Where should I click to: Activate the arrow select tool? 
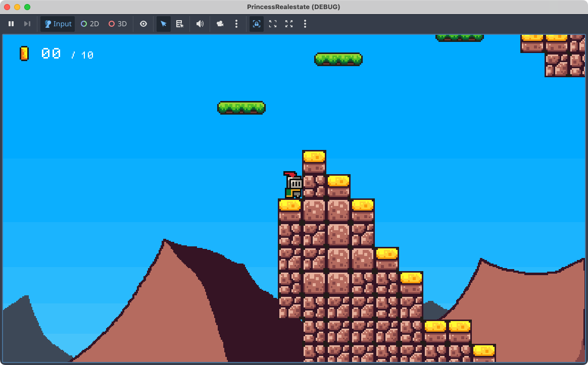(x=164, y=24)
